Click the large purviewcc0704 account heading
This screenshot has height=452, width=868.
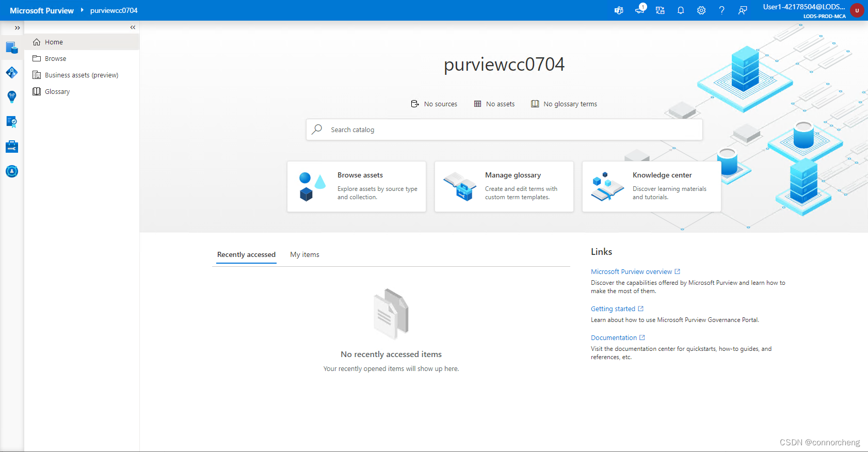pyautogui.click(x=504, y=64)
